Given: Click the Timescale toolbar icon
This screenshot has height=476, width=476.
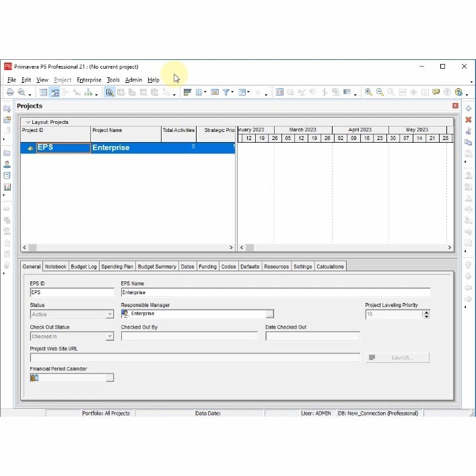Looking at the screenshot, I should pos(215,92).
